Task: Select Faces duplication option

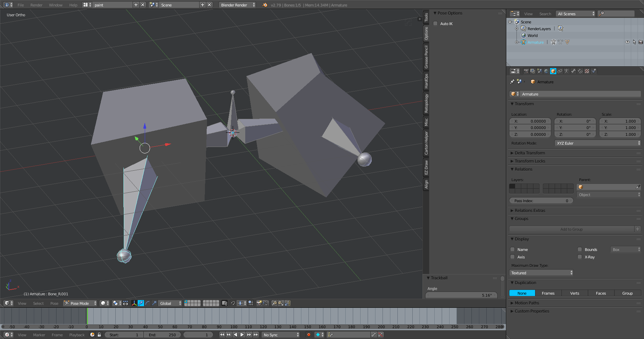Action: [x=601, y=293]
